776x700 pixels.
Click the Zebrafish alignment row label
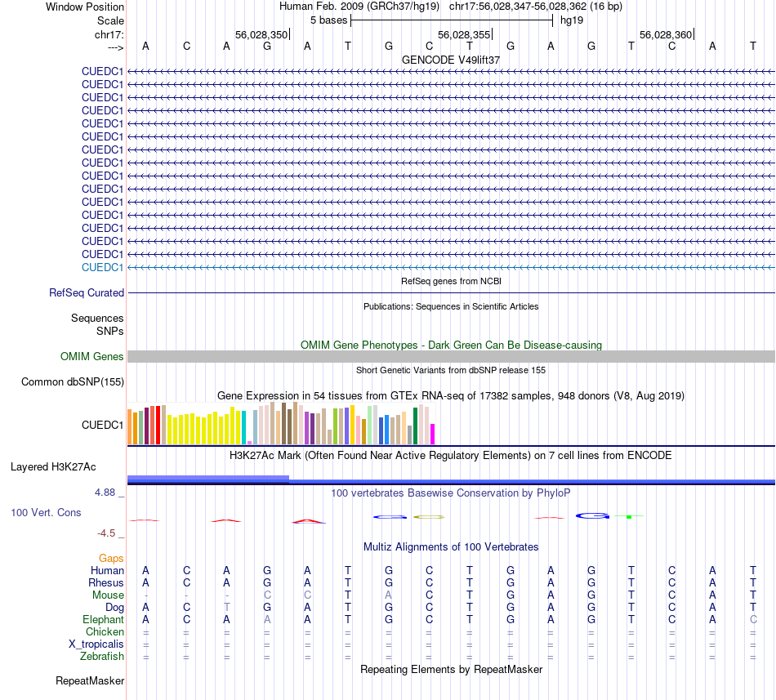[x=102, y=657]
